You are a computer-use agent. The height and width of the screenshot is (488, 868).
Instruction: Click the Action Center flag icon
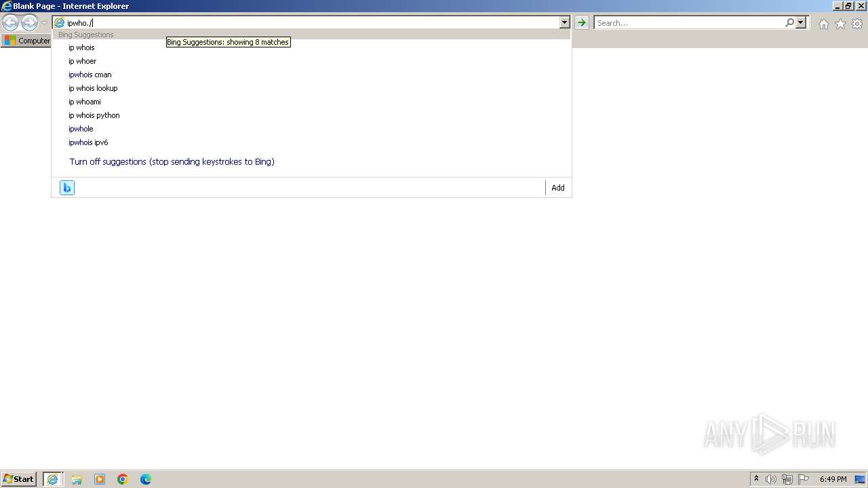coord(804,479)
